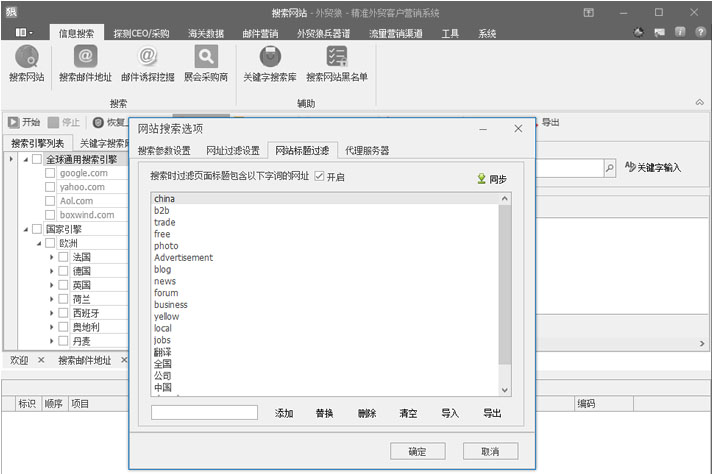Click the filter word input field
The height and width of the screenshot is (474, 712).
click(x=204, y=412)
